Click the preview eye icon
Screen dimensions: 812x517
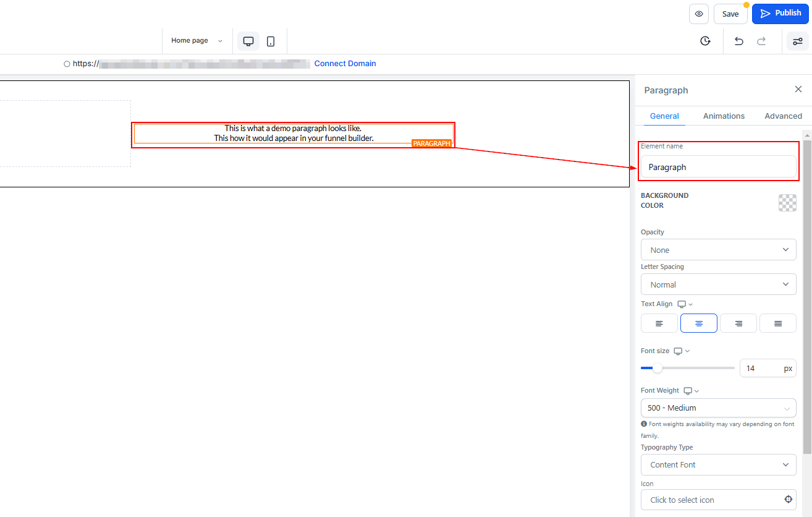[x=698, y=14]
